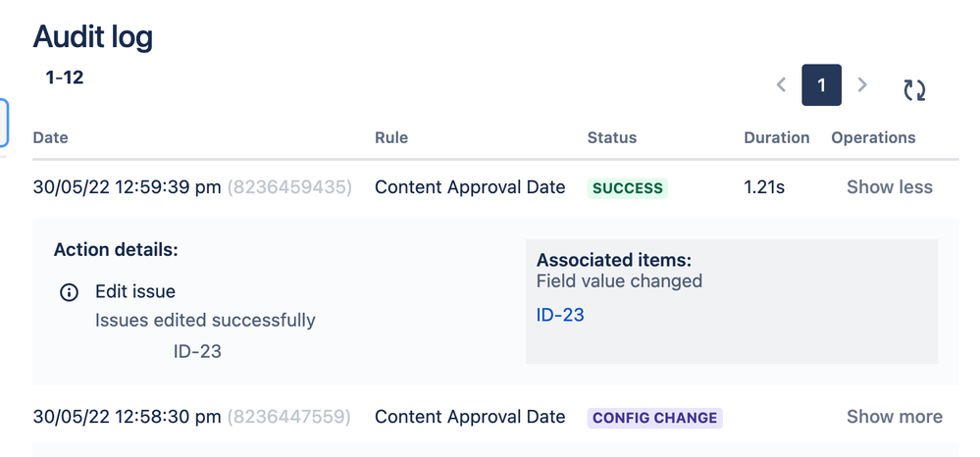Screen dimensions: 980x457
Task: Click the 12:59:39 pm log entry date
Action: (x=127, y=187)
